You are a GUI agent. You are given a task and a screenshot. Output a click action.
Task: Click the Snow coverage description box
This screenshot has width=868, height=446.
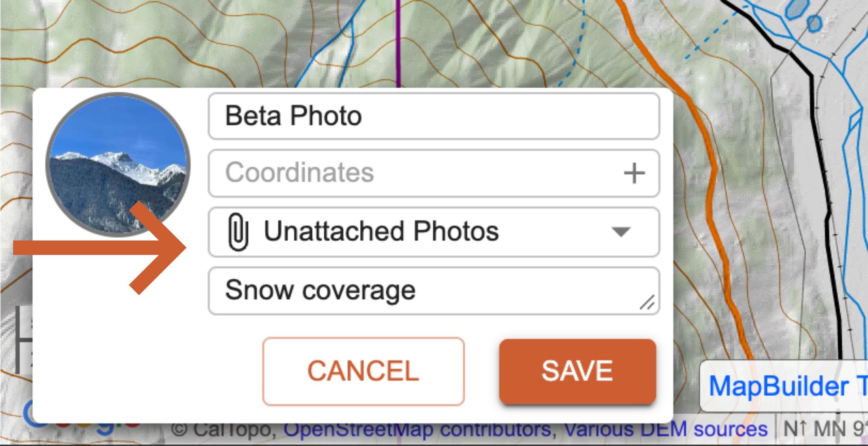pos(427,290)
